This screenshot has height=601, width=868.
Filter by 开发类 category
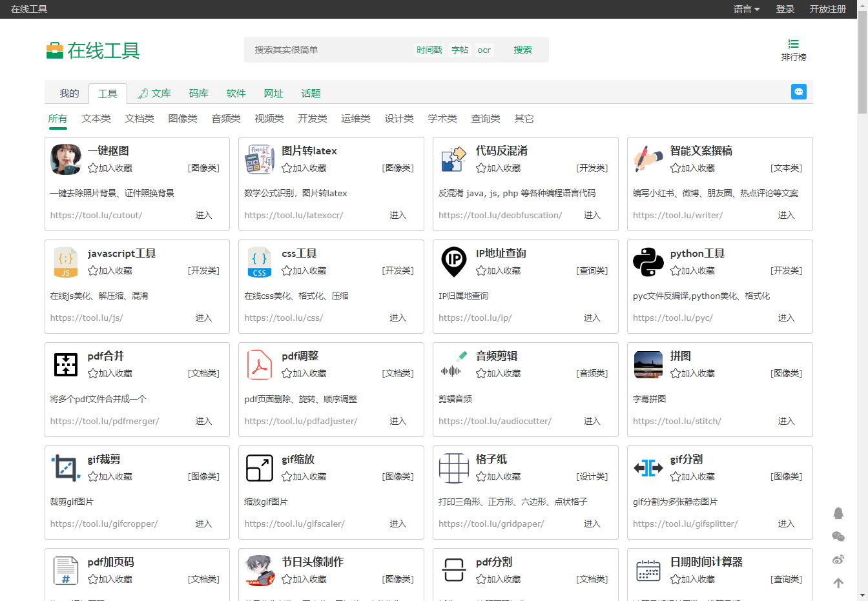[313, 119]
